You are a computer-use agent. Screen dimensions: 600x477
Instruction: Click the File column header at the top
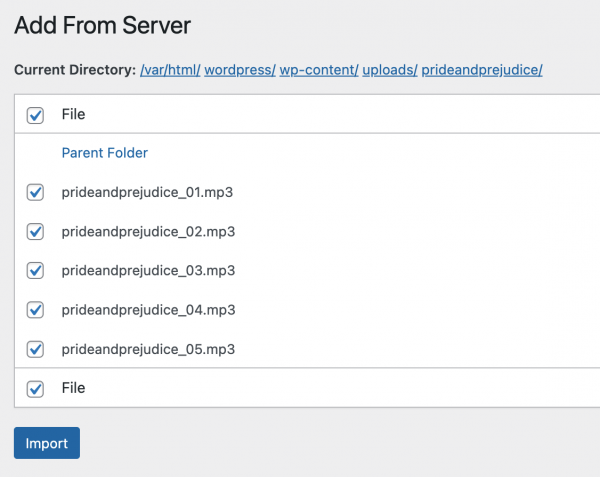pos(73,114)
